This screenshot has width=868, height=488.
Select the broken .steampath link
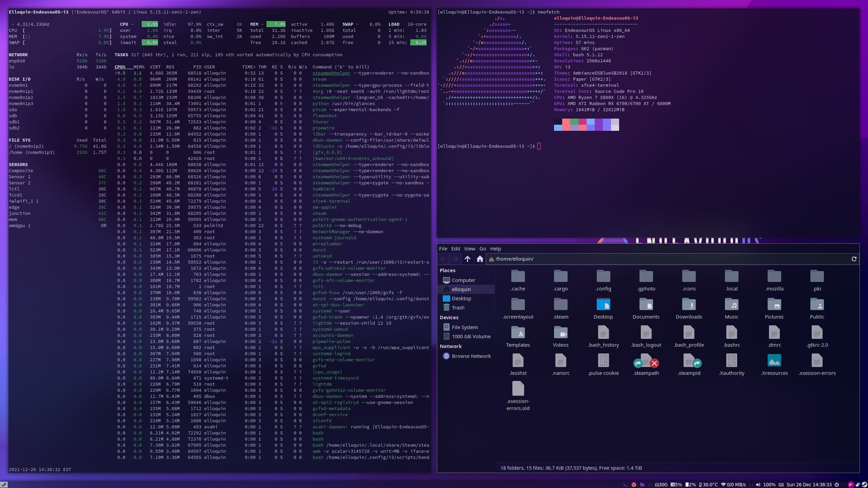click(x=646, y=361)
